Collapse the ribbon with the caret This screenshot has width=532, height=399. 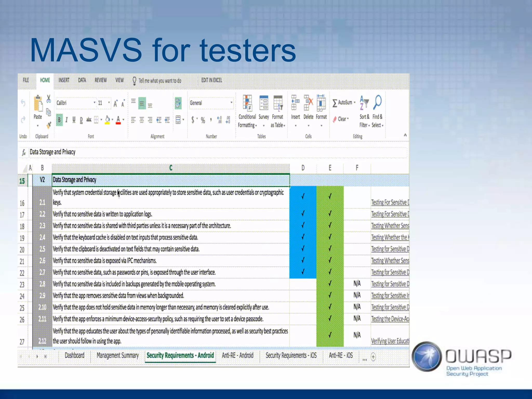coord(405,135)
